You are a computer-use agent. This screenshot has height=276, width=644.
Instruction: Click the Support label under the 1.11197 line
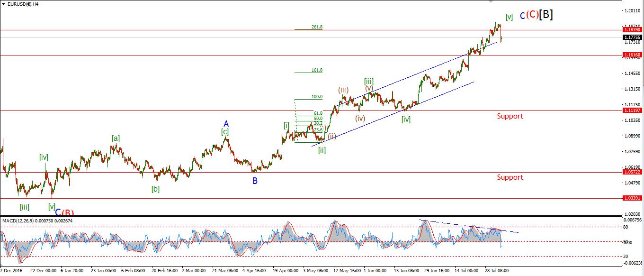(510, 116)
